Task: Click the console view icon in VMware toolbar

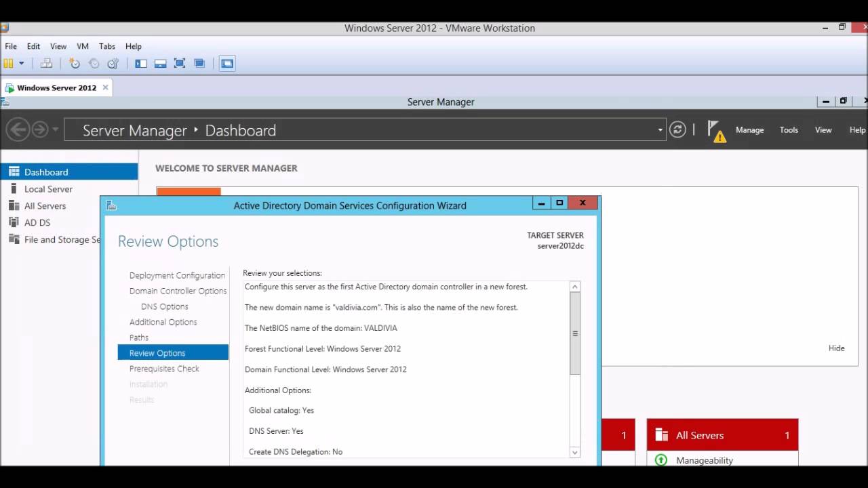Action: point(227,63)
